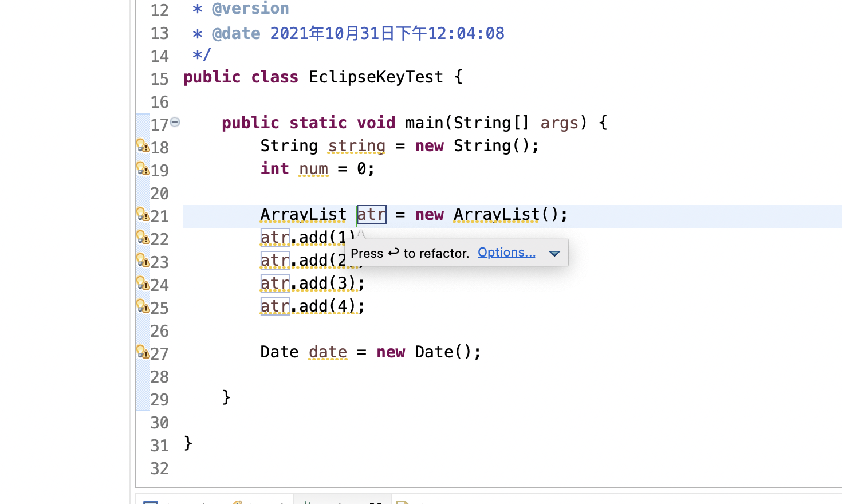Click the closing brace on line 29
The height and width of the screenshot is (504, 842).
tap(226, 397)
